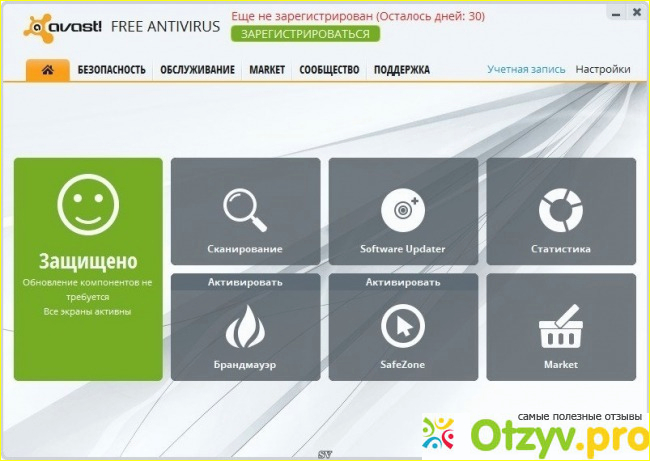The width and height of the screenshot is (650, 461).
Task: Click the orange Home icon tab
Action: click(x=46, y=69)
